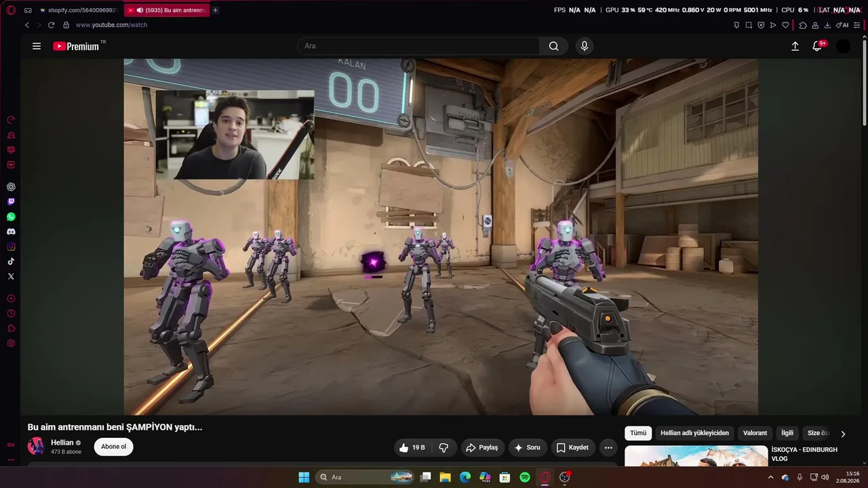Click in the YouTube 'Ara' search field

click(x=418, y=46)
